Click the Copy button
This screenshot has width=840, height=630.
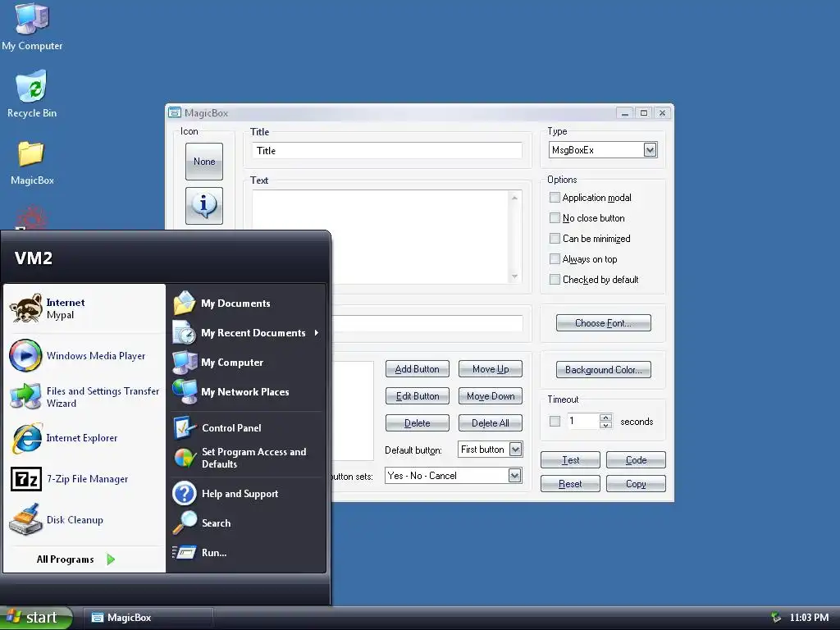click(x=636, y=484)
